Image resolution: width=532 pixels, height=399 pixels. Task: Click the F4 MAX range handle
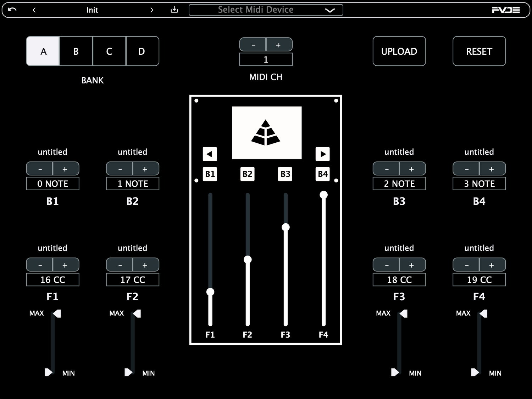483,313
